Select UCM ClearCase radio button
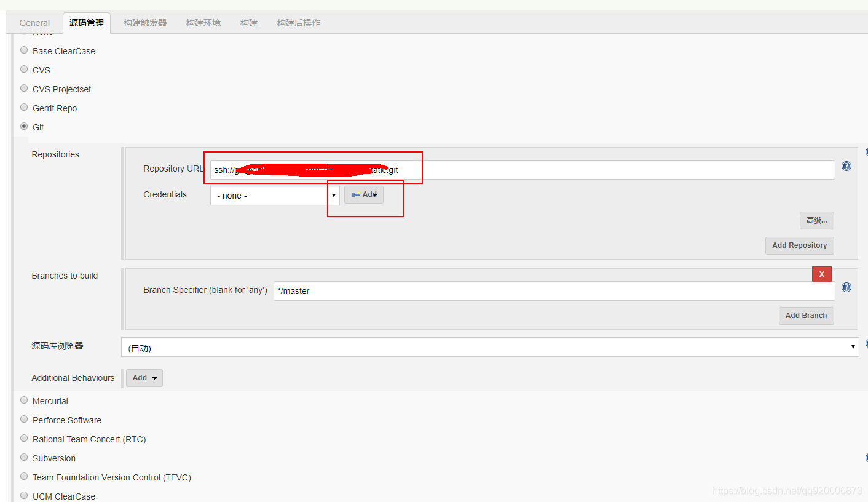The width and height of the screenshot is (868, 502). [x=24, y=495]
